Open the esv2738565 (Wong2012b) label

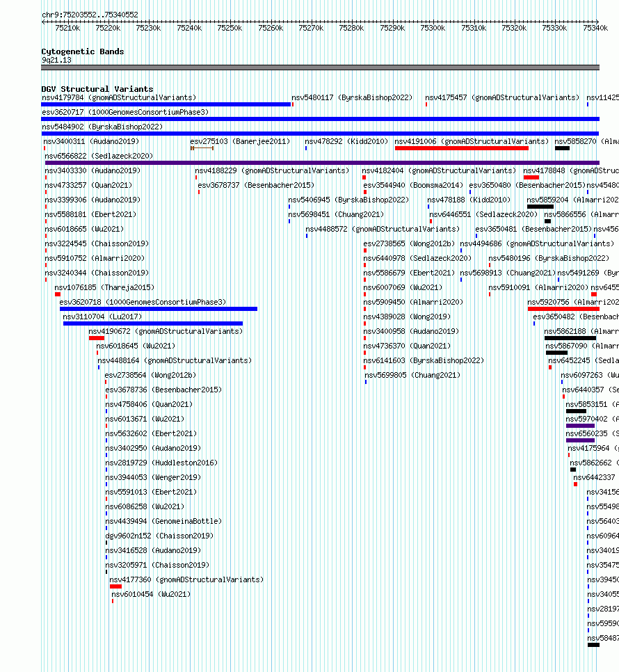pos(409,243)
